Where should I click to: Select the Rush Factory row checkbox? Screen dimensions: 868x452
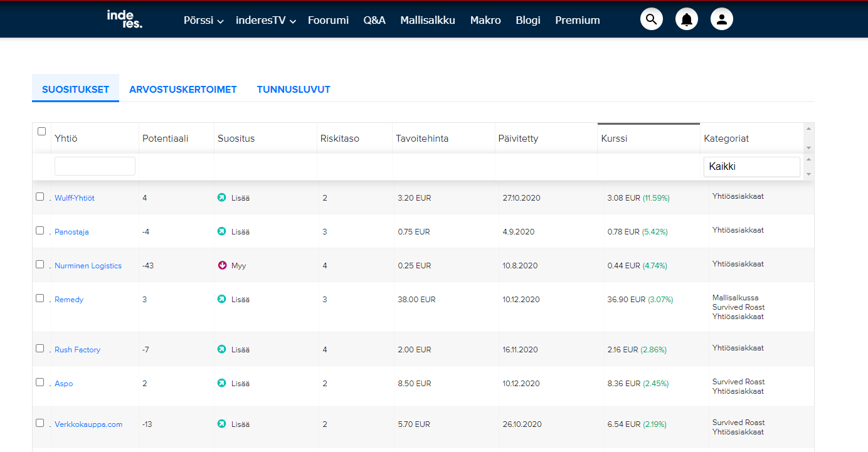point(40,349)
